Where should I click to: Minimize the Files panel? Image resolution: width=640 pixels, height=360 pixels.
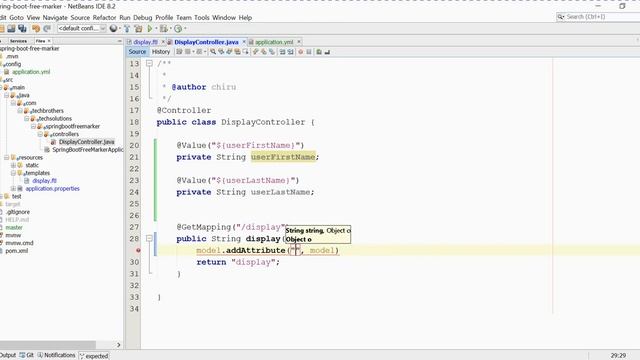[119, 41]
